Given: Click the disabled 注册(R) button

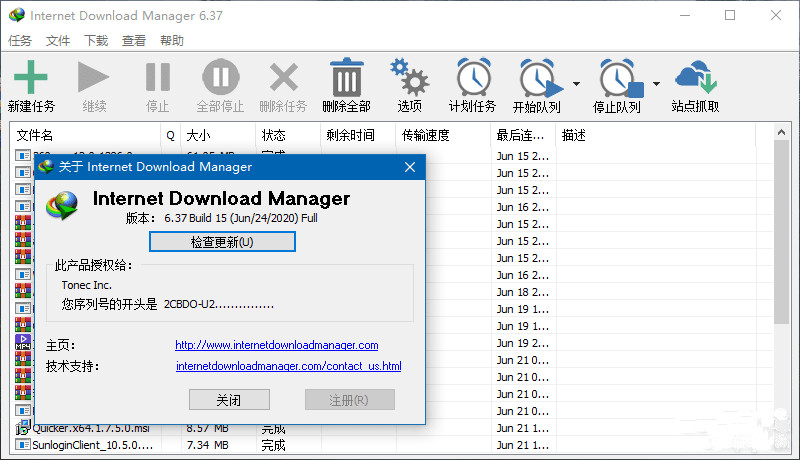Looking at the screenshot, I should pos(349,400).
